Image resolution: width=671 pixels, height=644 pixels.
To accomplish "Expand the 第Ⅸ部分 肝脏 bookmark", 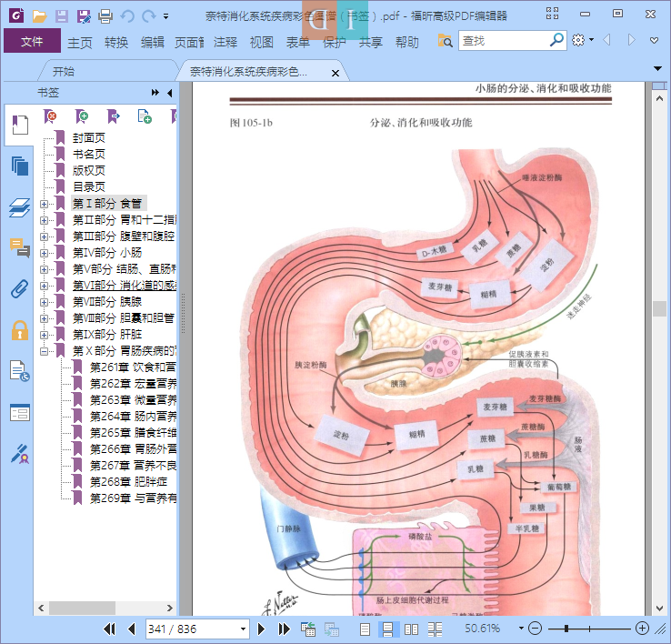I will 44,335.
